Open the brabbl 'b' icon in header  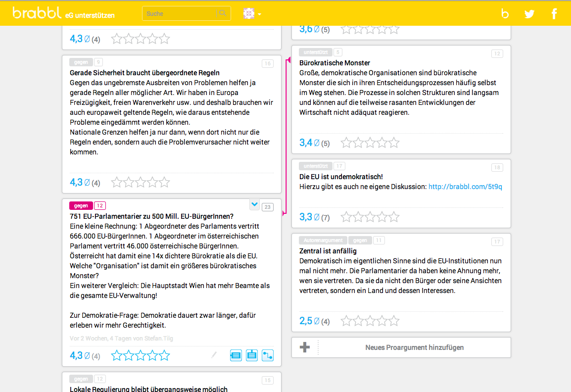tap(505, 14)
